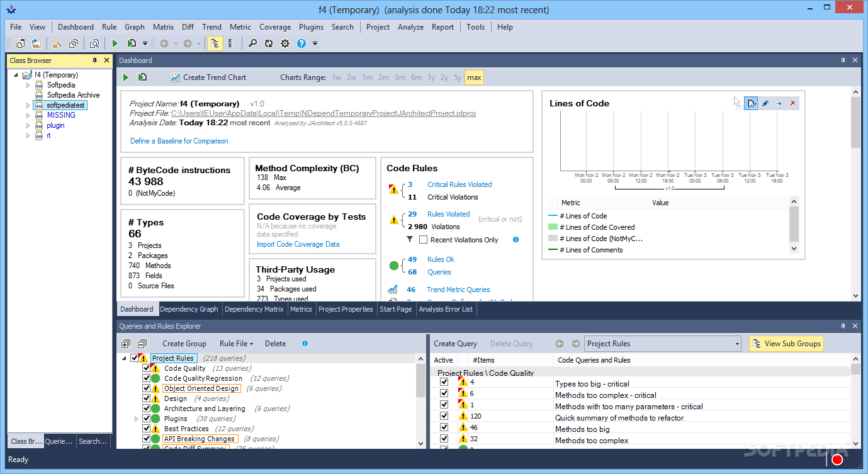Edit the Lines of Code chart with pencil icon

[x=765, y=103]
